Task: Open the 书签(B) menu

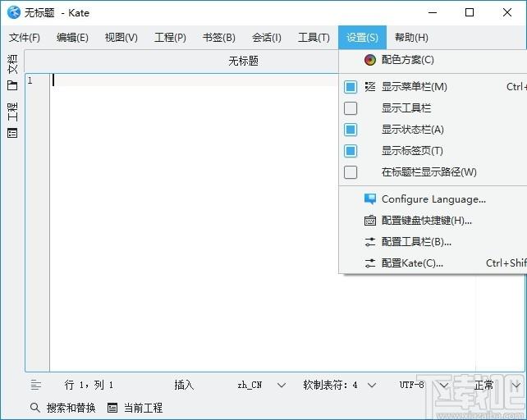Action: coord(219,37)
